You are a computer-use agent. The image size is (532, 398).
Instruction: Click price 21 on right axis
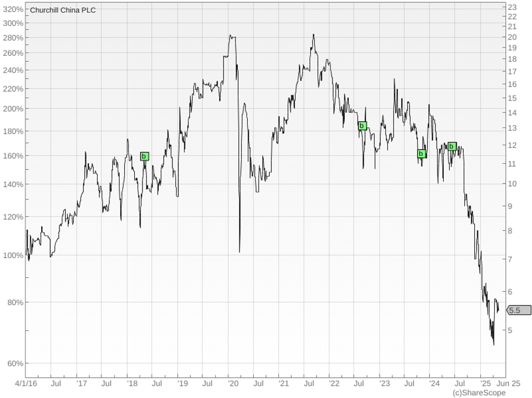click(513, 26)
